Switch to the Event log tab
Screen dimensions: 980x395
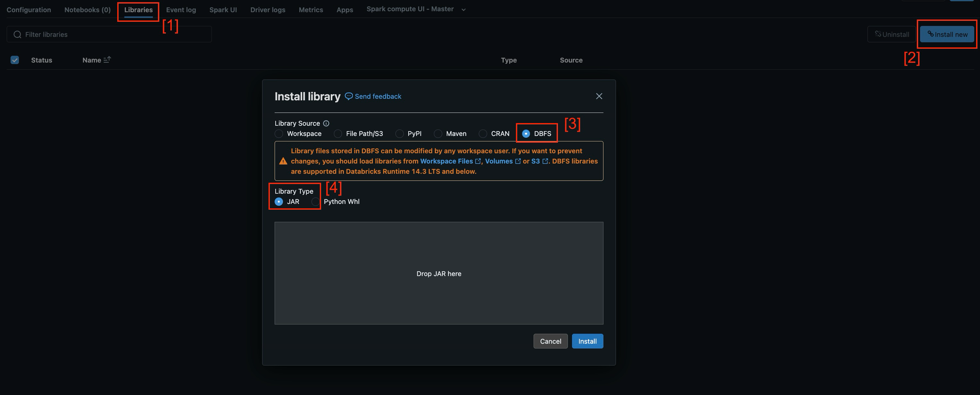click(x=181, y=10)
